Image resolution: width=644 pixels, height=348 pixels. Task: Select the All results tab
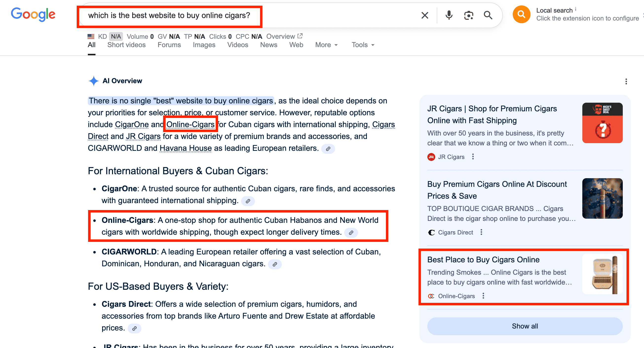point(92,45)
